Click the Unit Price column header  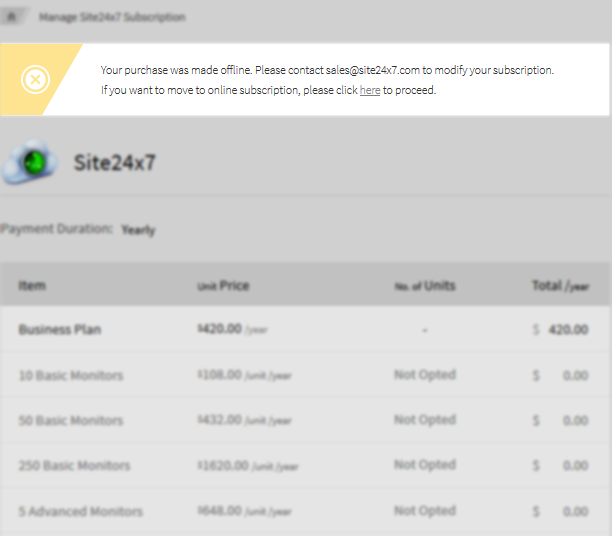coord(223,286)
